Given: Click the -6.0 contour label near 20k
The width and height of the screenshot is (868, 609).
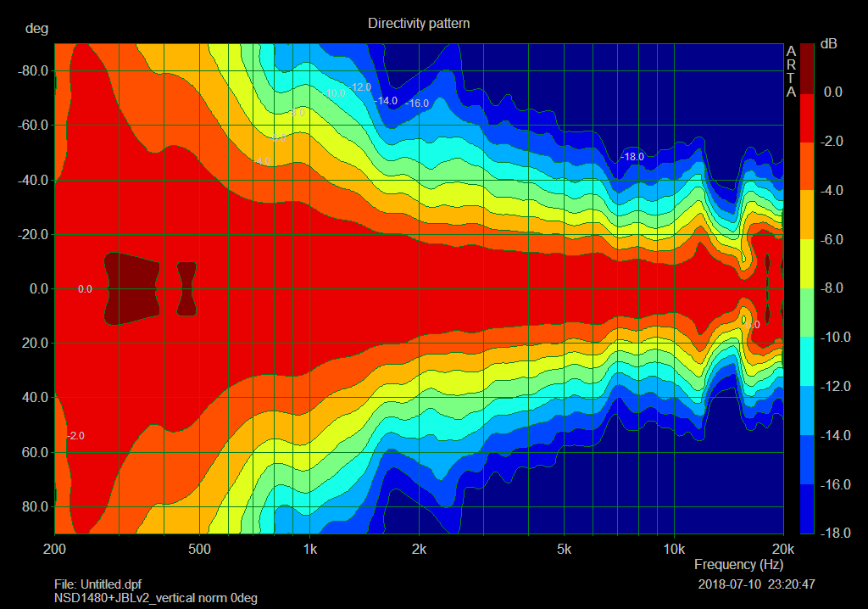Looking at the screenshot, I should 752,325.
